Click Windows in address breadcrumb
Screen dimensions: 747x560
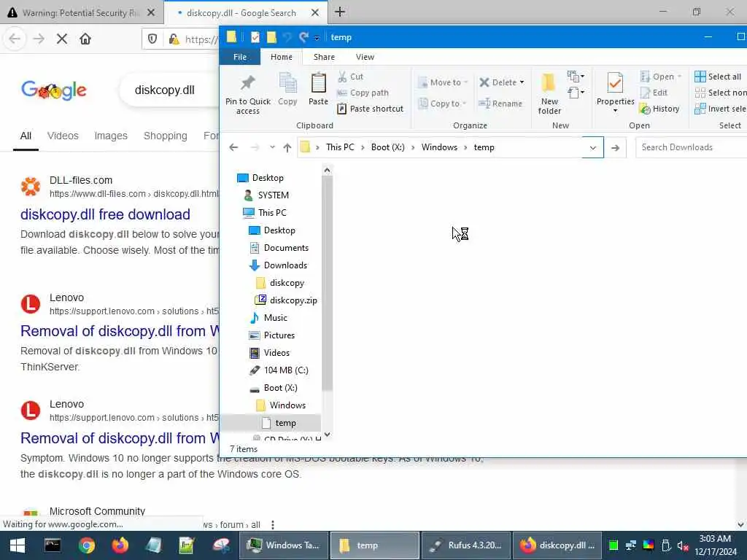439,147
